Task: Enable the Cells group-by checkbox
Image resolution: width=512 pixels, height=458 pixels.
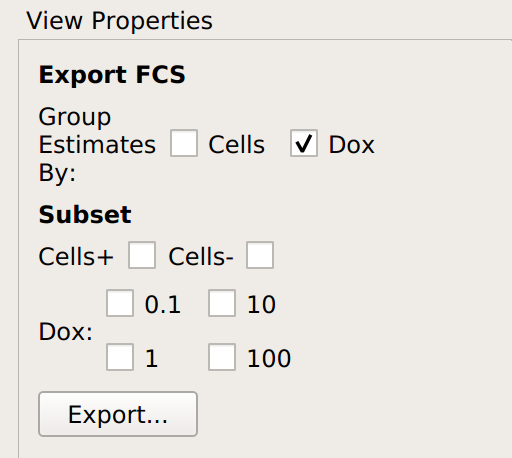Action: pyautogui.click(x=184, y=143)
